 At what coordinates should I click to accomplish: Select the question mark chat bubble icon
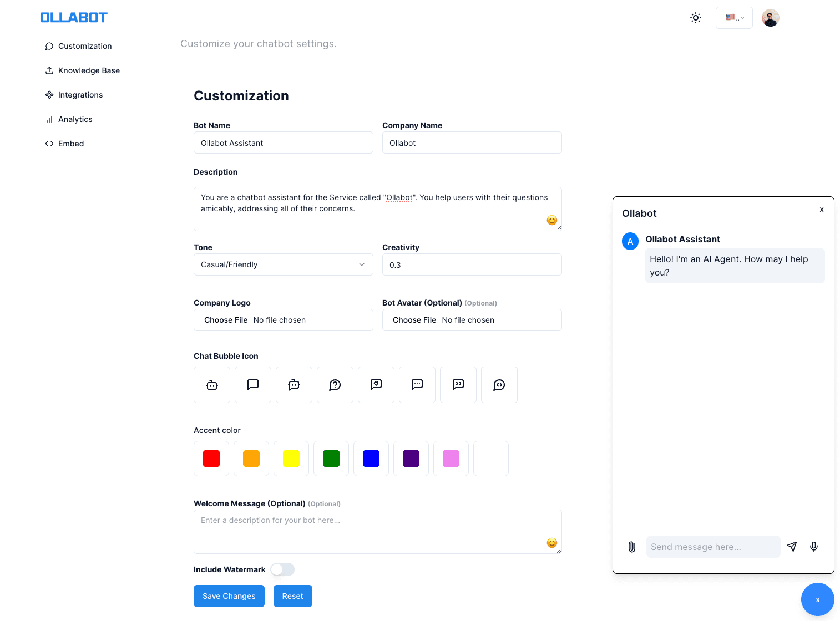pyautogui.click(x=335, y=385)
